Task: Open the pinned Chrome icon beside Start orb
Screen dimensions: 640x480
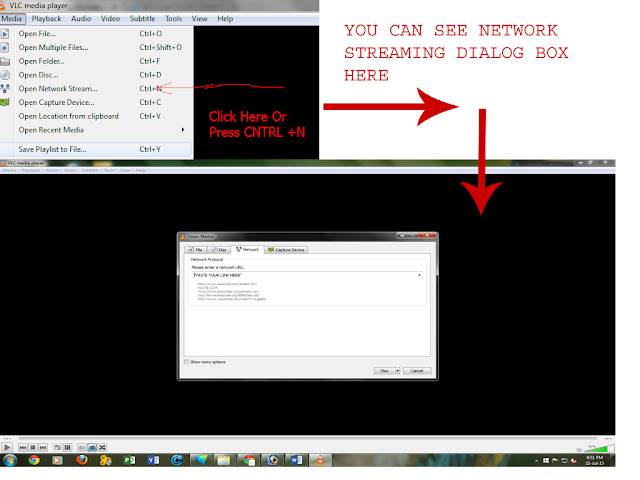Action: pyautogui.click(x=34, y=460)
